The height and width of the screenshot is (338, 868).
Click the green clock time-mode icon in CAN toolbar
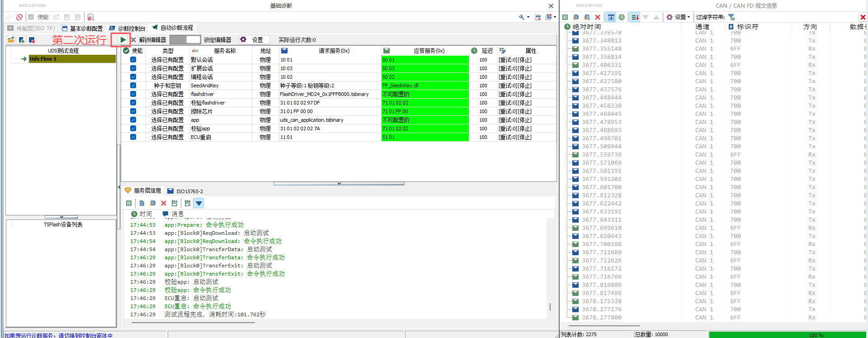(622, 17)
